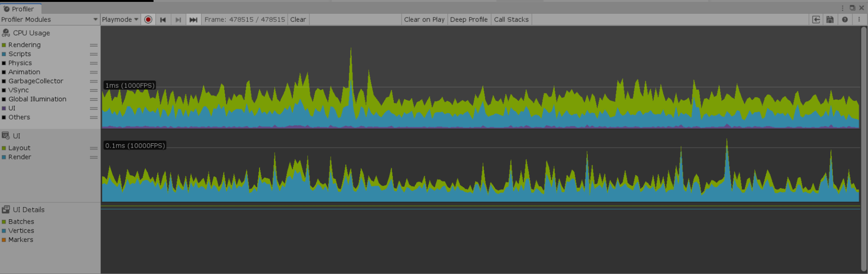
Task: Toggle Global Illumination category color box
Action: 4,99
